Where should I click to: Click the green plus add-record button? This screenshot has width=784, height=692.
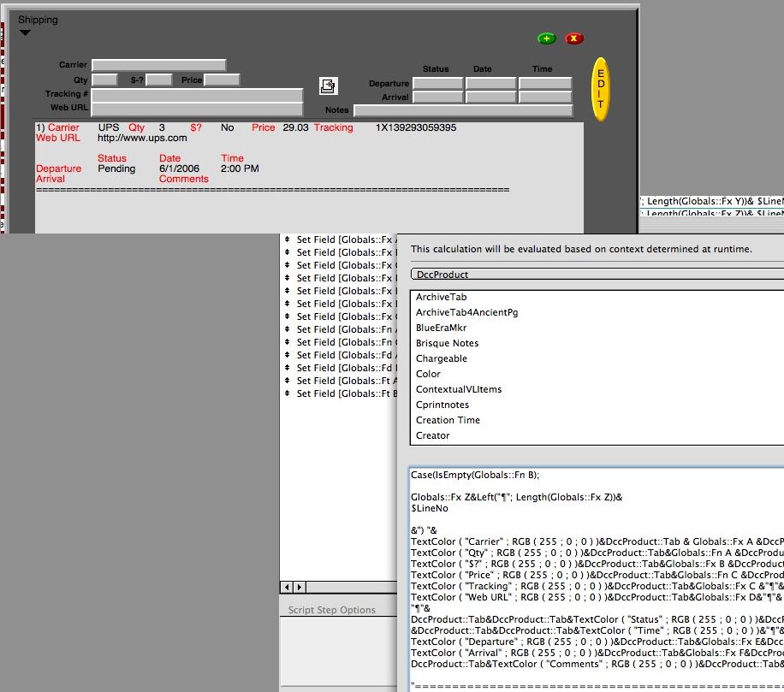pos(546,38)
